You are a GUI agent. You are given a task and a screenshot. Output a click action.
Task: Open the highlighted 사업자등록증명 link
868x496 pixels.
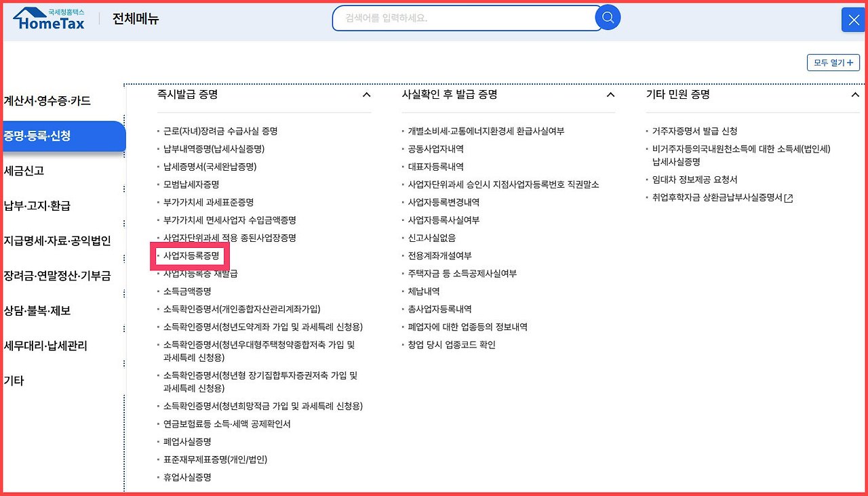click(192, 256)
